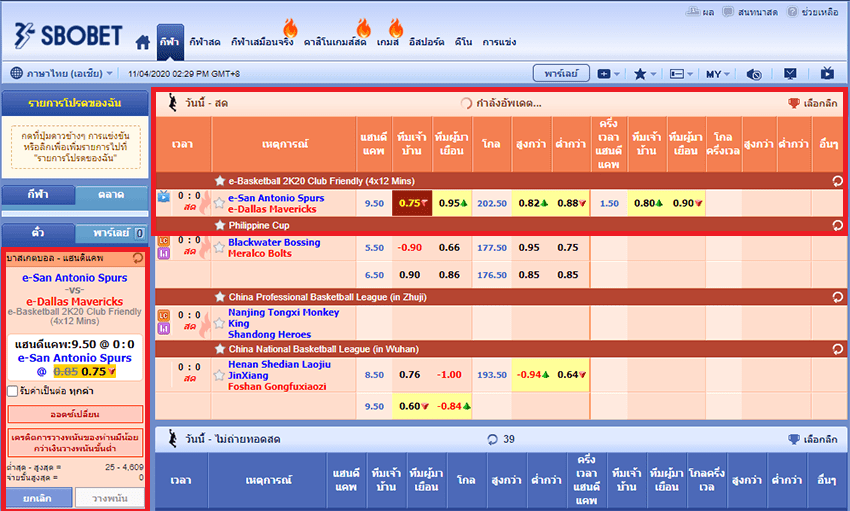The width and height of the screenshot is (850, 511).
Task: Open the Shandong Heroes event link
Action: pos(269,335)
